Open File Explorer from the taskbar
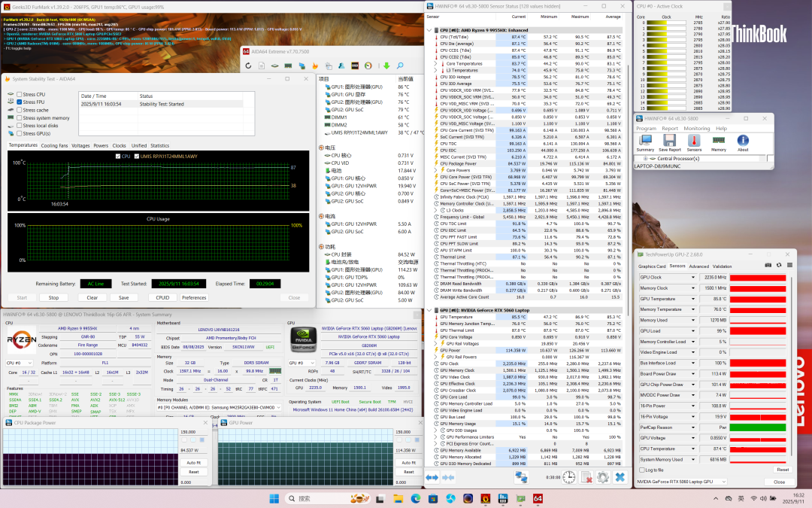This screenshot has width=812, height=508. click(x=398, y=499)
